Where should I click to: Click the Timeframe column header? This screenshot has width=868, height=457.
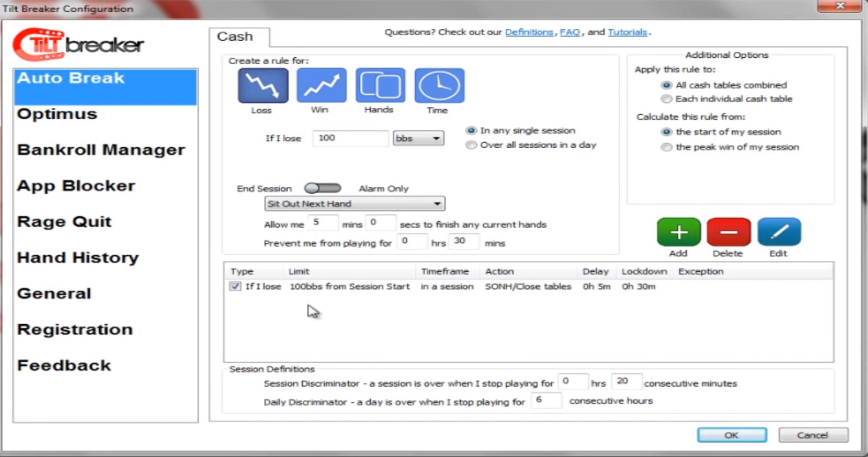point(447,271)
